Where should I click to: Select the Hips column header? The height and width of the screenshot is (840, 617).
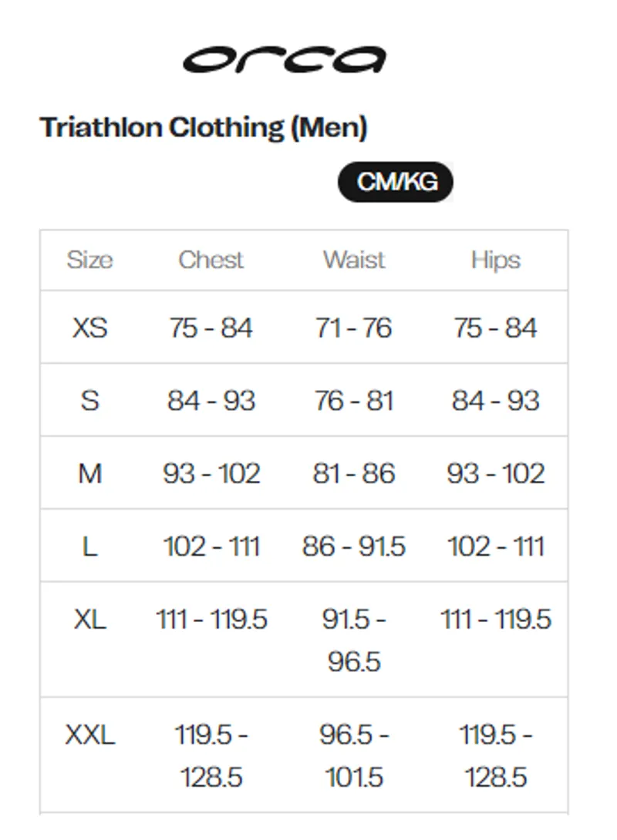pos(496,260)
